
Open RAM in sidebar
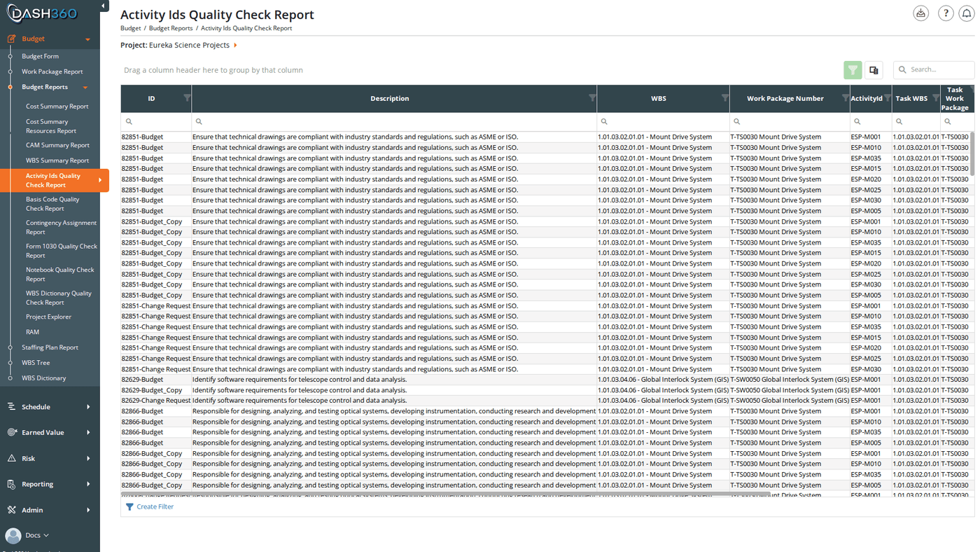click(32, 332)
